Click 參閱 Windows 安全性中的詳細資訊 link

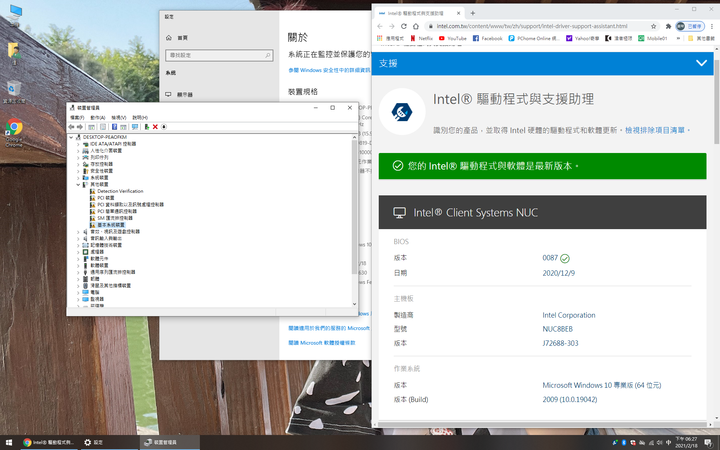click(329, 70)
